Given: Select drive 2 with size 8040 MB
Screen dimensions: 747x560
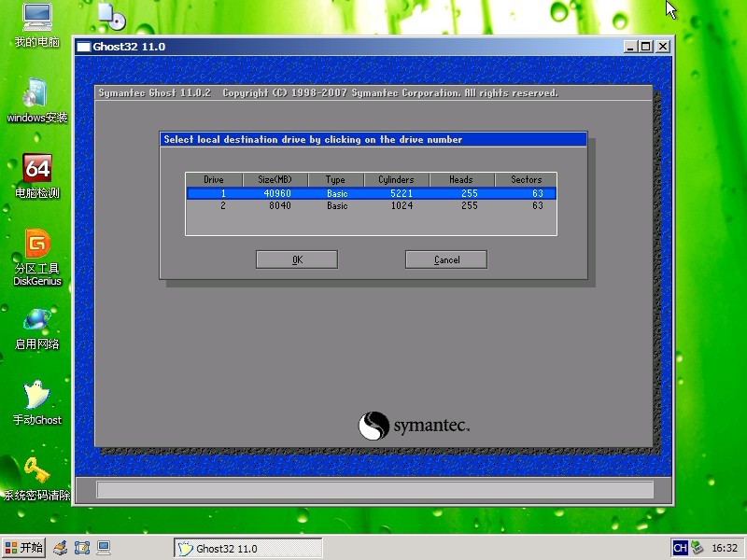Looking at the screenshot, I should [371, 205].
